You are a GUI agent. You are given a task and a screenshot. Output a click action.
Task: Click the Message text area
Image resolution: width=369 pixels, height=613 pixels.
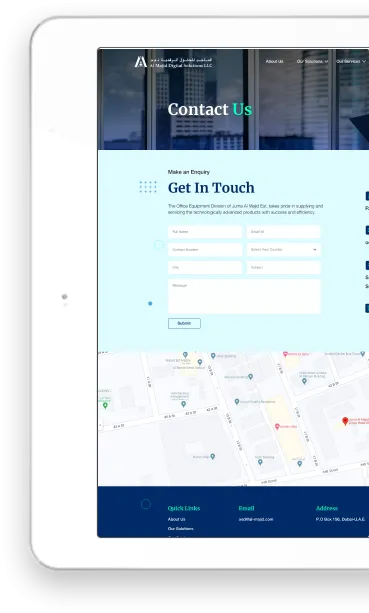pos(244,296)
